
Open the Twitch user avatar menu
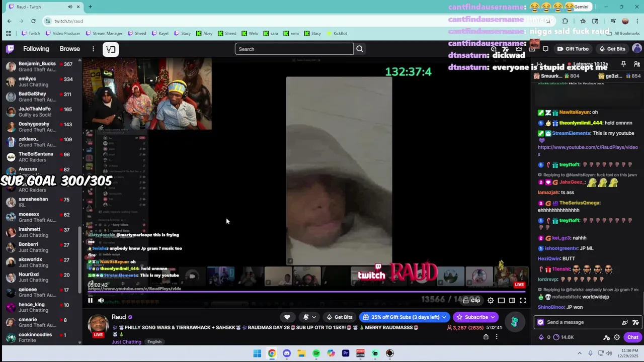(636, 49)
